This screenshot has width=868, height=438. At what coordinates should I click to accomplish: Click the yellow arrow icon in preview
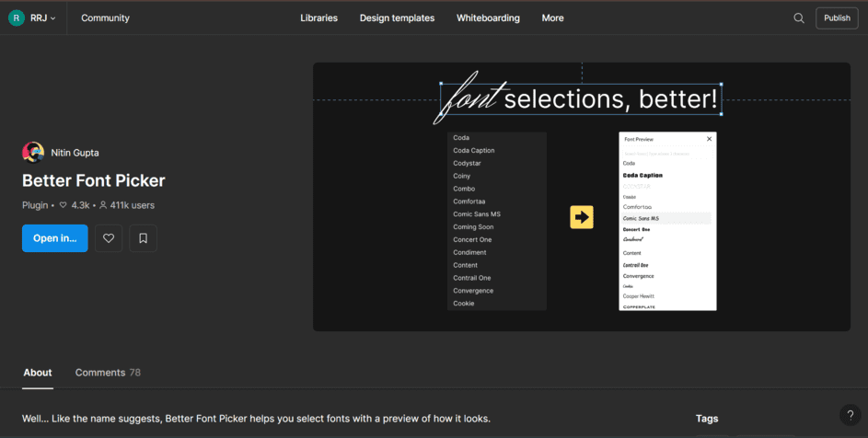tap(582, 217)
